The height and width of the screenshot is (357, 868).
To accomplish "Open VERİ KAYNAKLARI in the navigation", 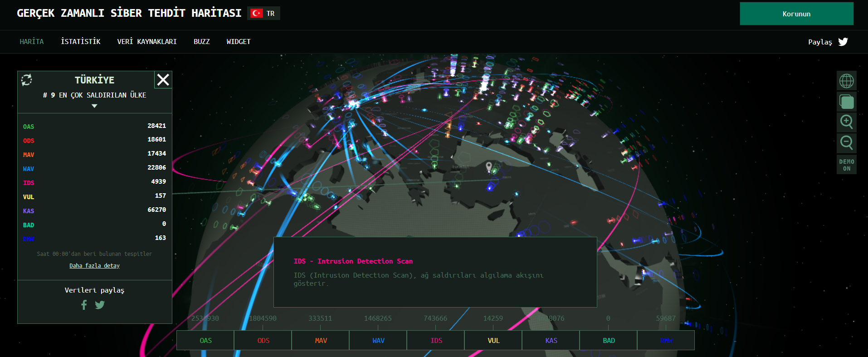I will point(147,42).
